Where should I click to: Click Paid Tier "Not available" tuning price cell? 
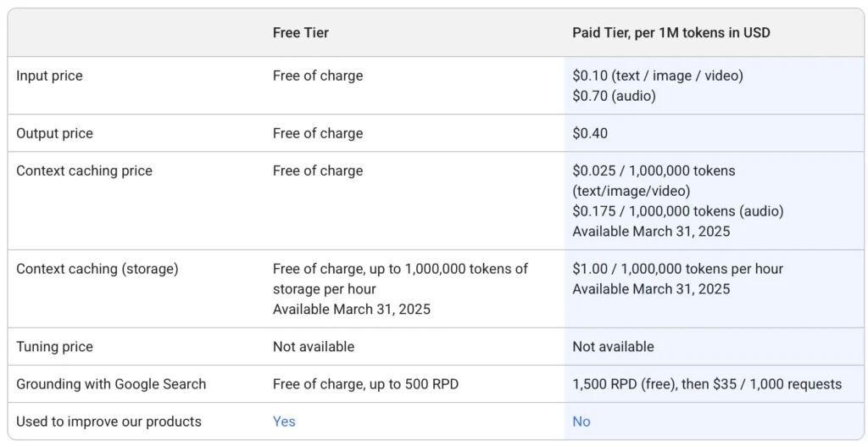click(613, 347)
